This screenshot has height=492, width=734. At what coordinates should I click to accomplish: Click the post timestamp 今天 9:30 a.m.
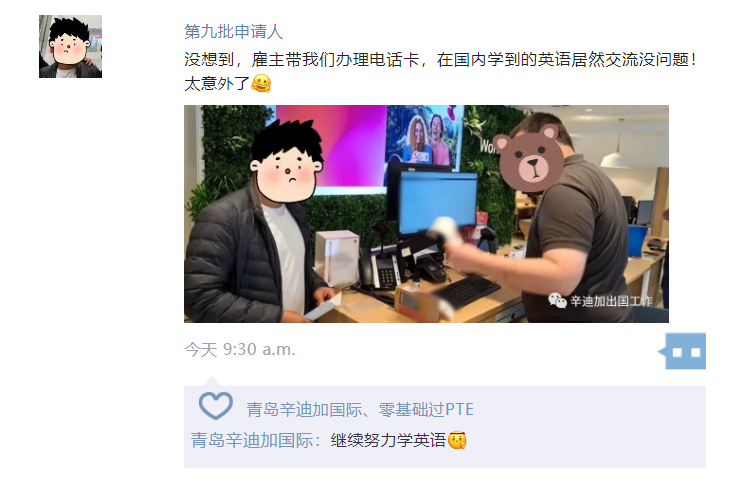pos(240,350)
